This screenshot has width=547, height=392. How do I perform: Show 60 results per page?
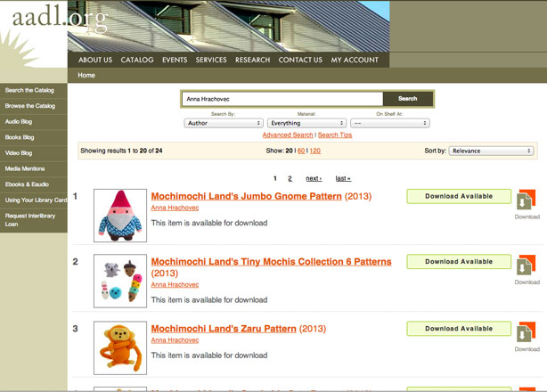[301, 151]
